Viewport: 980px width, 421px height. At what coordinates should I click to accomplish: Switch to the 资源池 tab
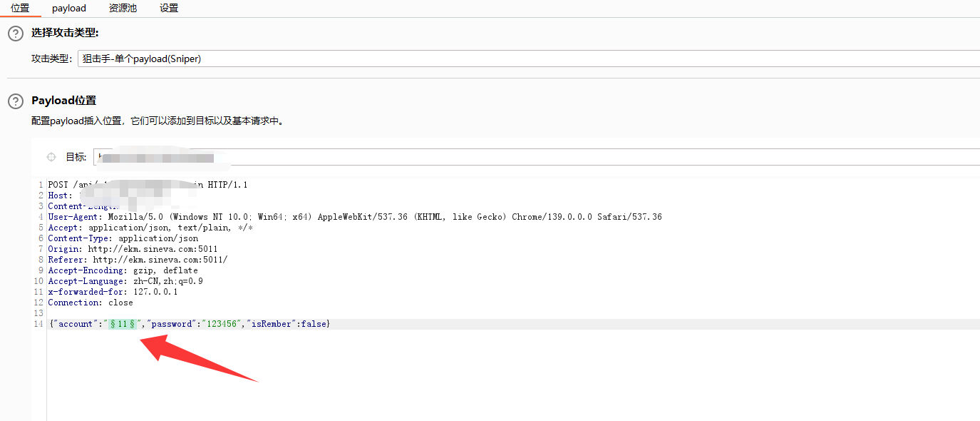point(123,9)
